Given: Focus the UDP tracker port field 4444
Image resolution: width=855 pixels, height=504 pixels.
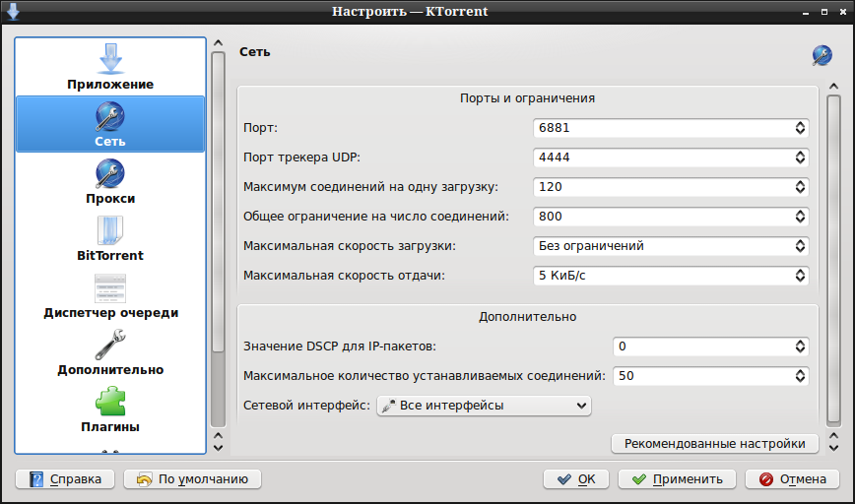Looking at the screenshot, I should (x=671, y=157).
